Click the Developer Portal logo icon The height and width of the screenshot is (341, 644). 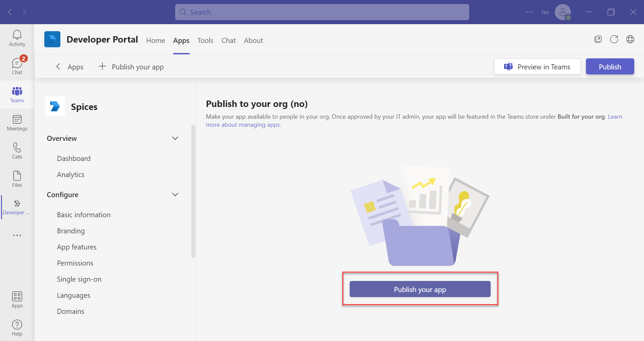click(x=52, y=39)
